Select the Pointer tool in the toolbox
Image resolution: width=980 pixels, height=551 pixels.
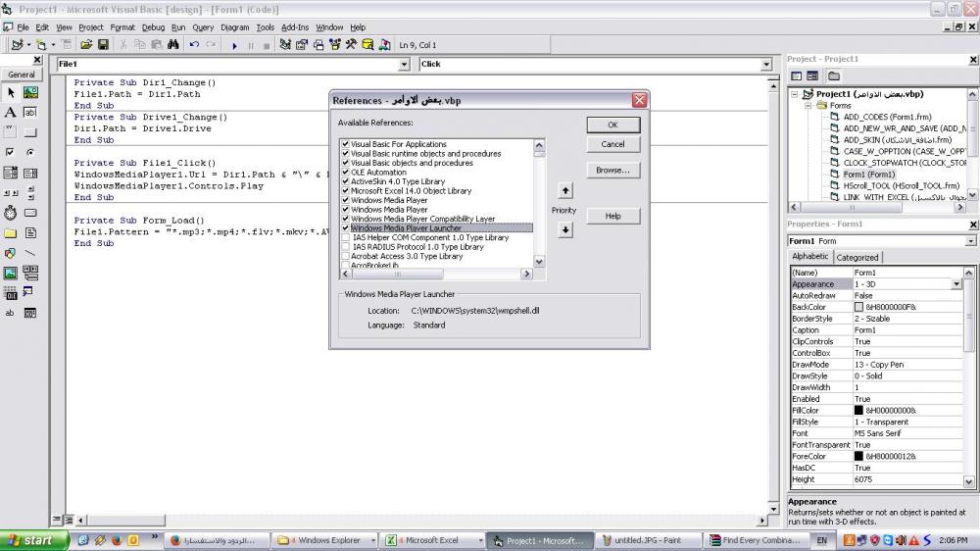11,92
